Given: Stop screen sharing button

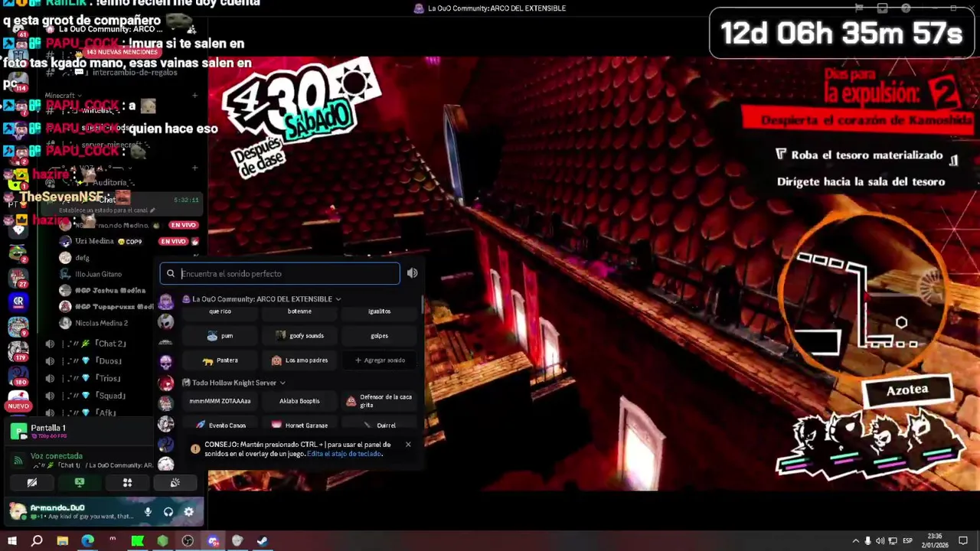Looking at the screenshot, I should coord(80,483).
